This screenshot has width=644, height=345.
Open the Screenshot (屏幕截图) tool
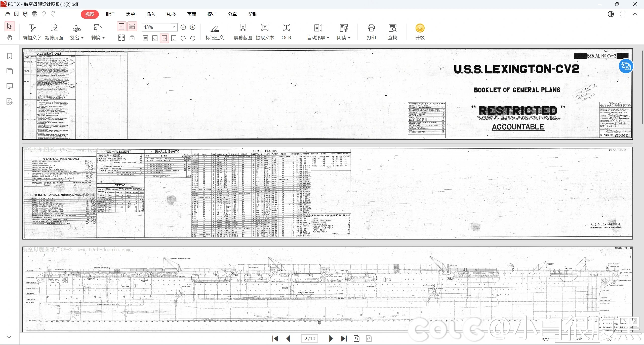pos(243,32)
